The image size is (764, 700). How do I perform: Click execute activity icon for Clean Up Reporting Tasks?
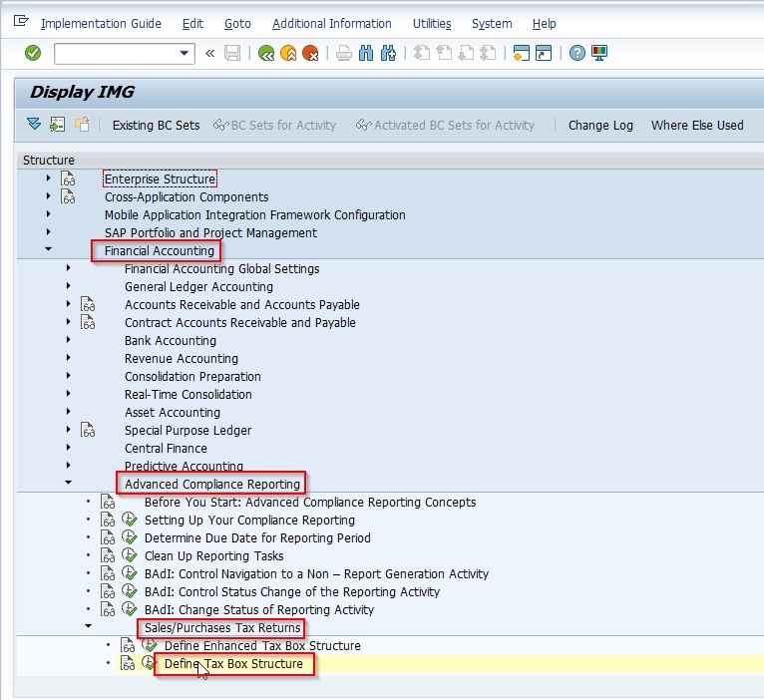129,555
